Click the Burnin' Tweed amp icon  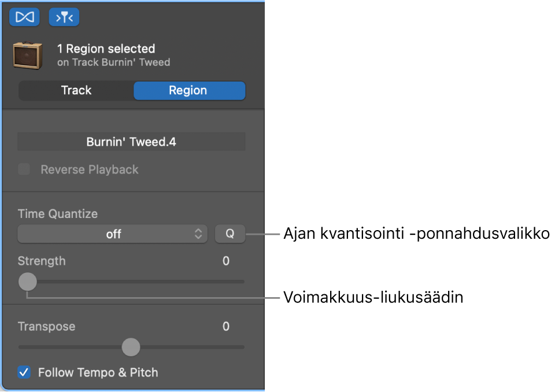point(28,56)
